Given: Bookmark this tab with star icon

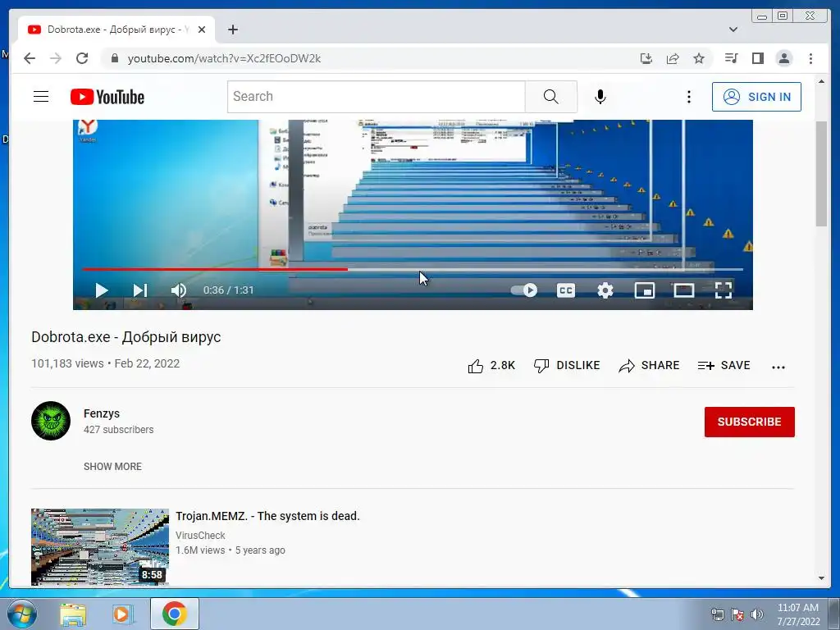Looking at the screenshot, I should (699, 58).
